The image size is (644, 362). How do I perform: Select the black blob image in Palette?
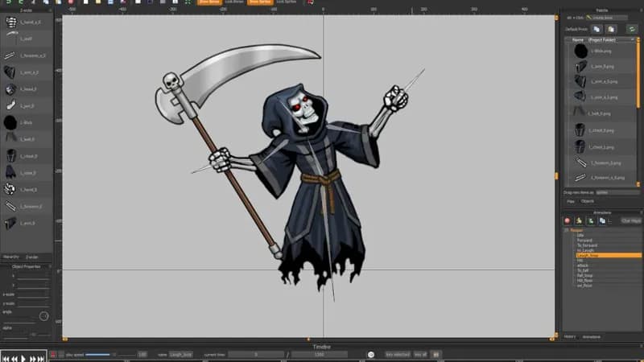602,51
